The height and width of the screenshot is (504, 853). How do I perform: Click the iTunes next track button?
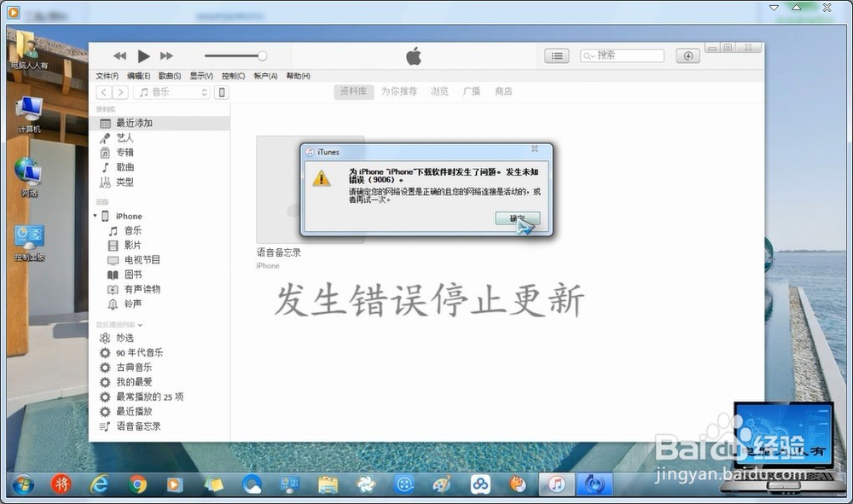pos(166,56)
